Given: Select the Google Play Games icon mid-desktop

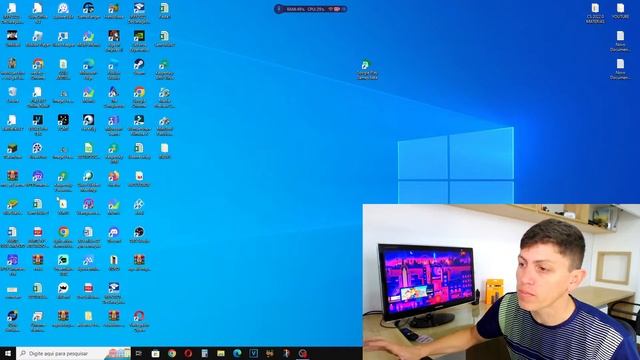Looking at the screenshot, I should pyautogui.click(x=367, y=69).
